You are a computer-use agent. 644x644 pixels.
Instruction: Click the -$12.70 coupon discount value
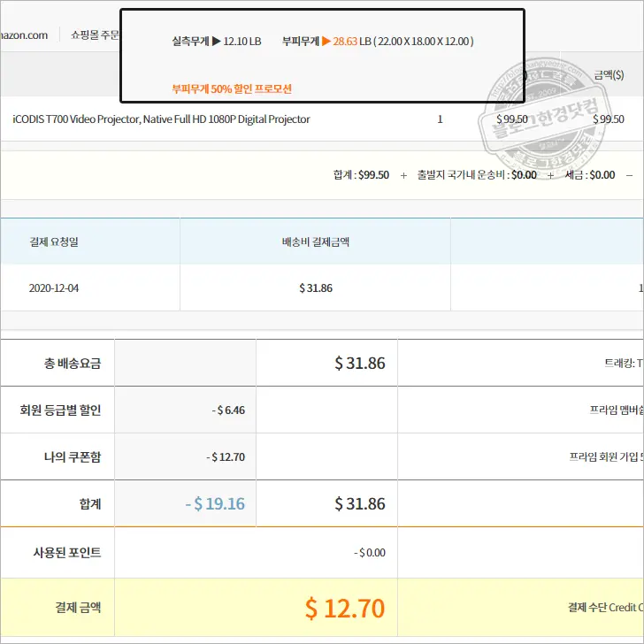226,456
